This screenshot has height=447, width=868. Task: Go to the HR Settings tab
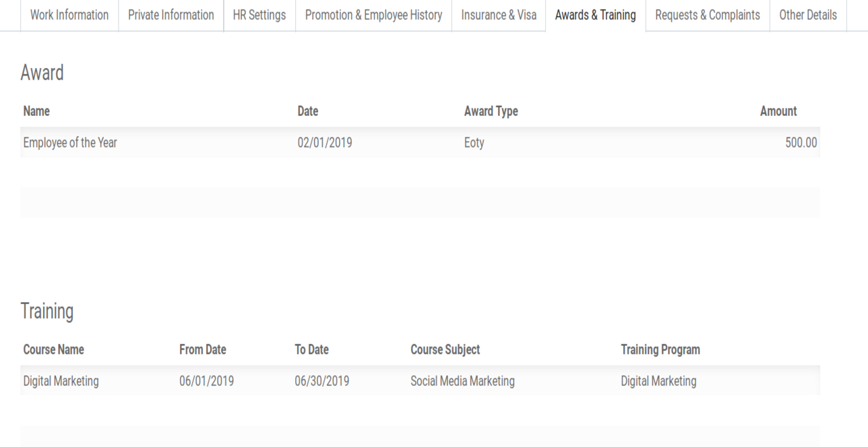coord(259,15)
